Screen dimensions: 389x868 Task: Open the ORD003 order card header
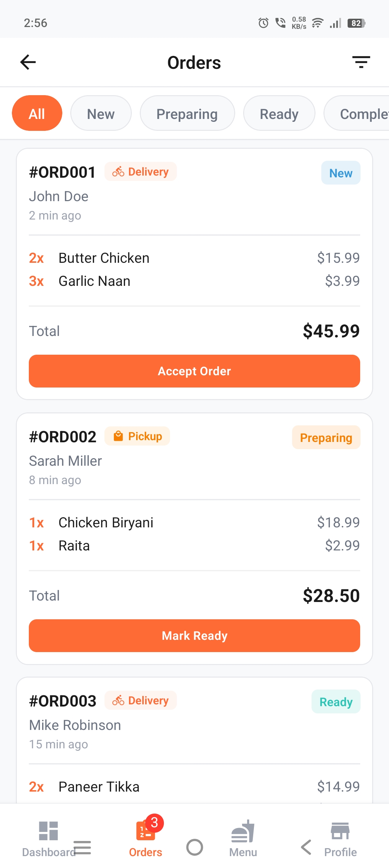(x=63, y=701)
